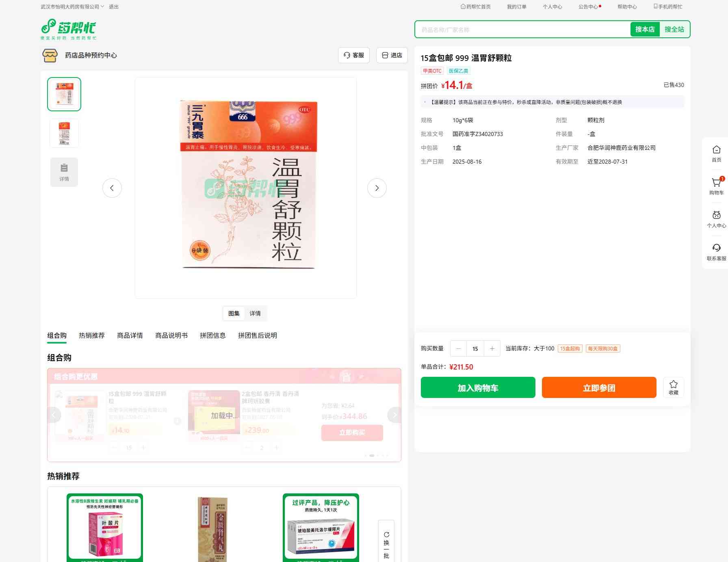Select the second product thumbnail image
728x562 pixels.
point(64,133)
